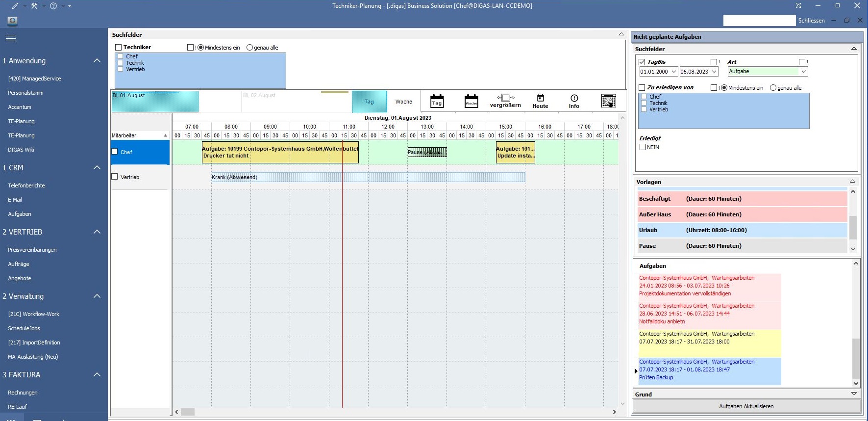The width and height of the screenshot is (868, 421).
Task: Select 'genau alle' radio next to Techniker
Action: tap(250, 48)
